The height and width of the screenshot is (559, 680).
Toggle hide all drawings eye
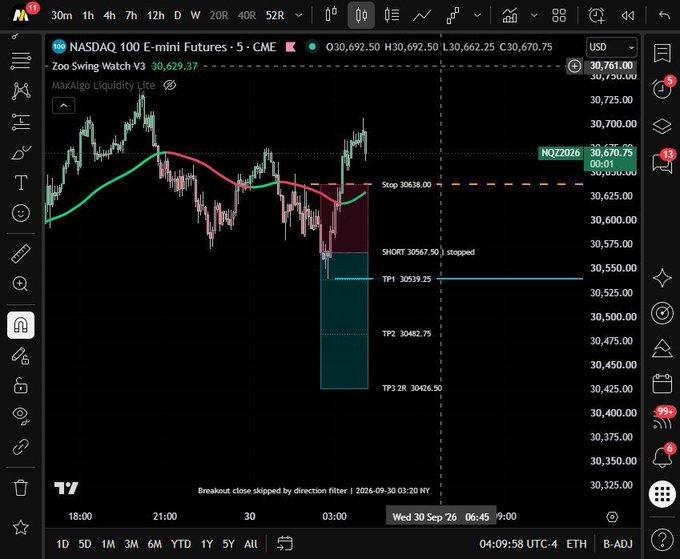coord(21,415)
